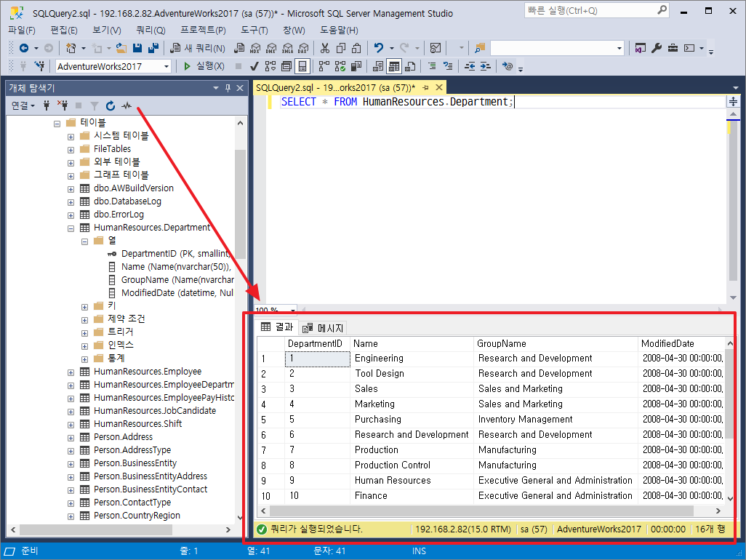Open the AdventureWorks2017 database dropdown
The height and width of the screenshot is (560, 746).
point(167,67)
